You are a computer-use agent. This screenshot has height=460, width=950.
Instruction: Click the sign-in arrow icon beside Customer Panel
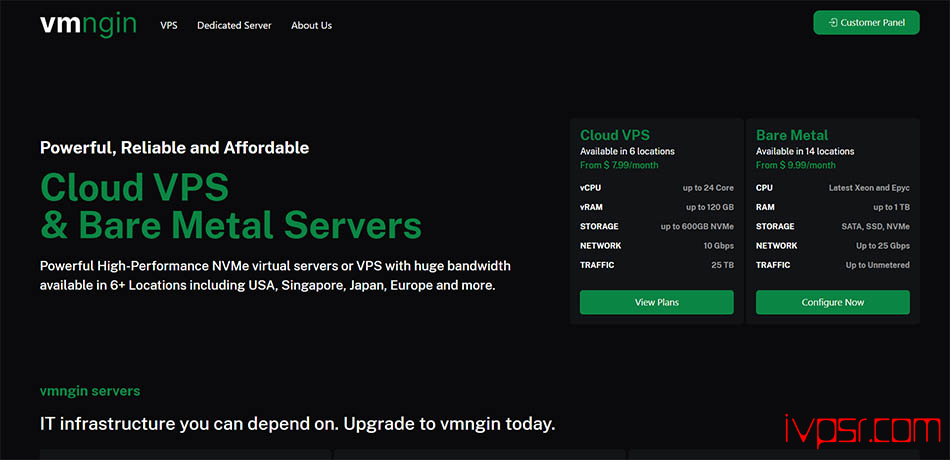[832, 23]
